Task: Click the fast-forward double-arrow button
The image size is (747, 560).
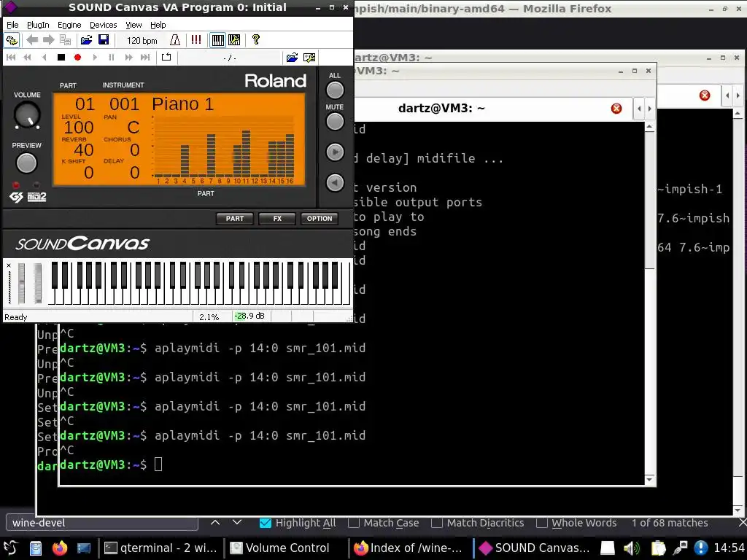Action: point(128,58)
